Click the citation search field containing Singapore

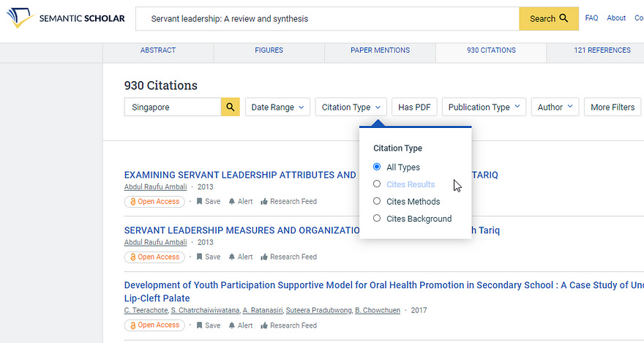(x=173, y=108)
